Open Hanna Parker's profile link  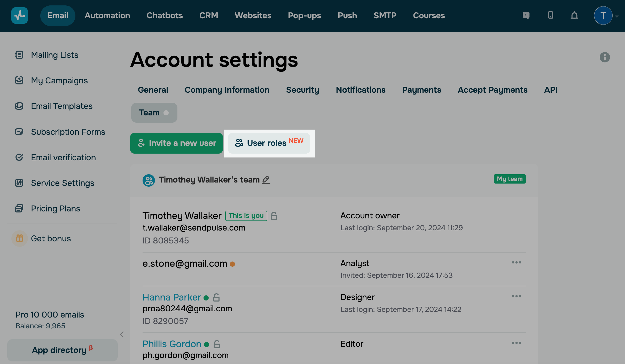[171, 297]
